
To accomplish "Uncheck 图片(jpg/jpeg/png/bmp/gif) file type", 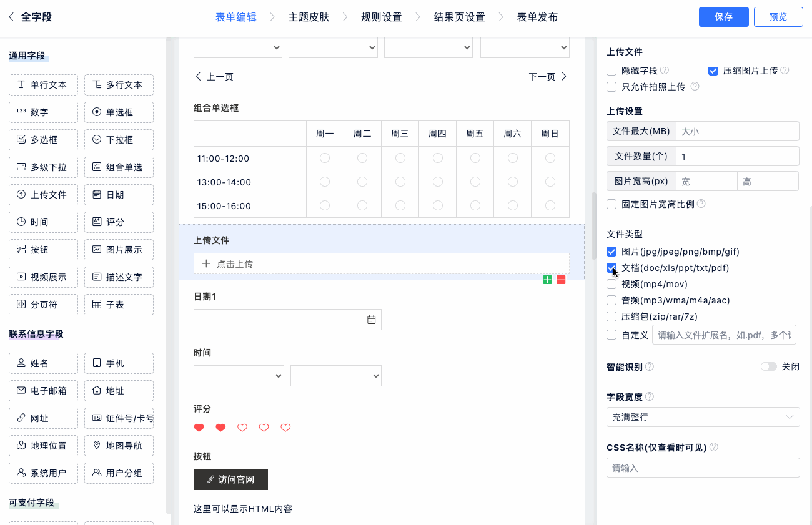I will click(611, 252).
